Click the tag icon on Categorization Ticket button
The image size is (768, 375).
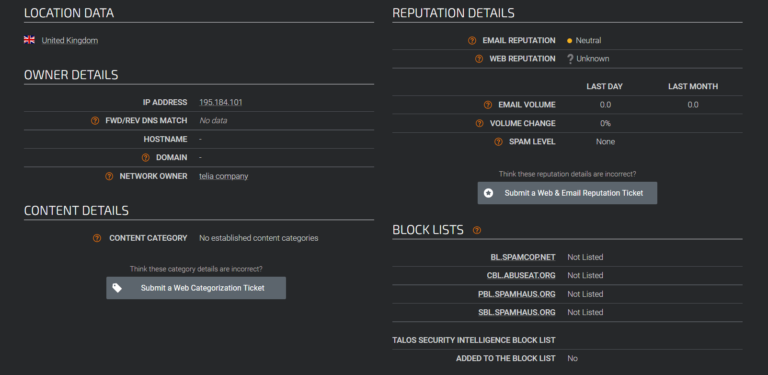point(117,288)
